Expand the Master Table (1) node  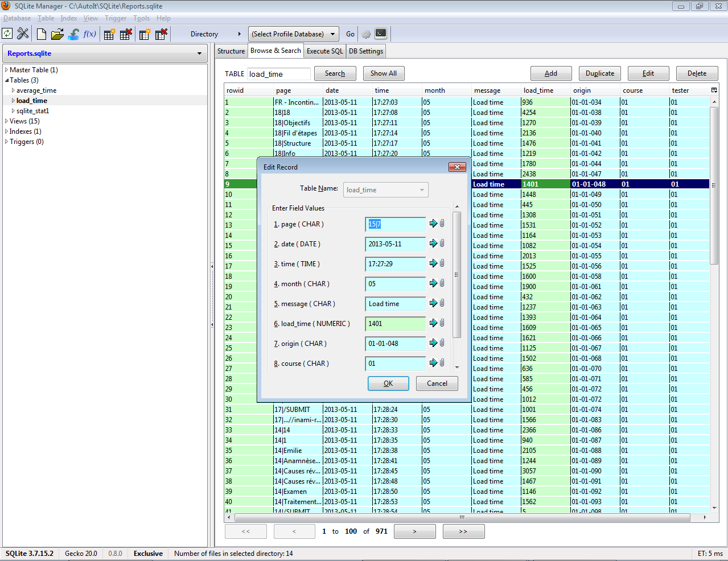click(x=6, y=70)
